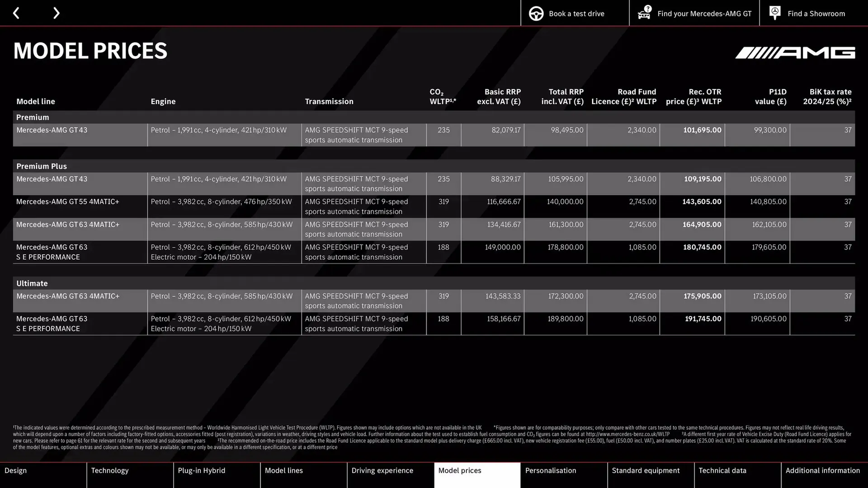Click Road Fund Licence column header
This screenshot has width=868, height=488.
pos(624,97)
